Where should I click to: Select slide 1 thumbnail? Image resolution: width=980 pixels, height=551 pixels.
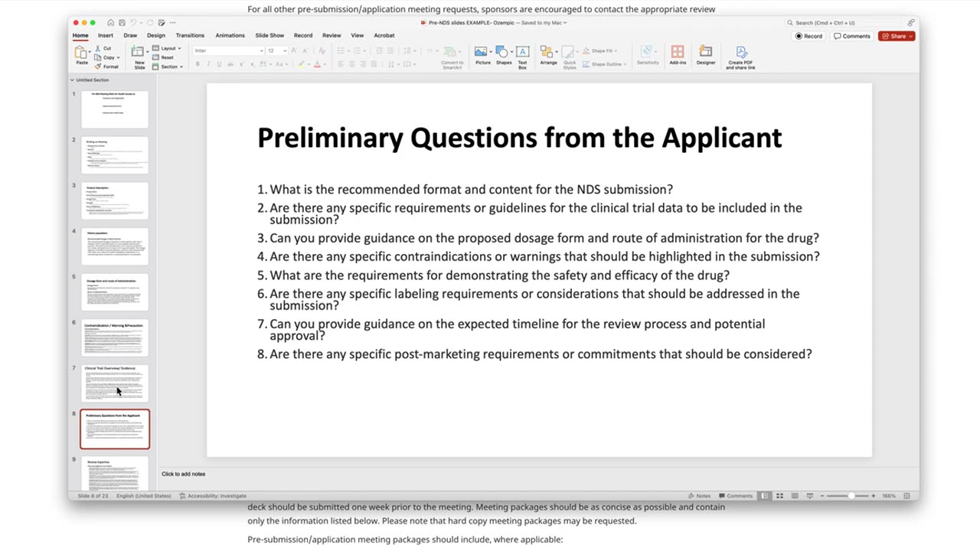click(x=115, y=109)
